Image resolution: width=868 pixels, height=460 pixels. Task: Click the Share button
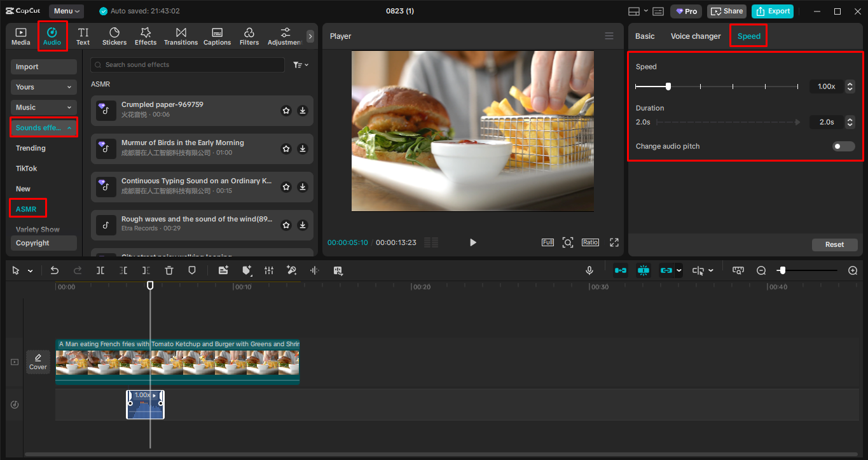727,11
